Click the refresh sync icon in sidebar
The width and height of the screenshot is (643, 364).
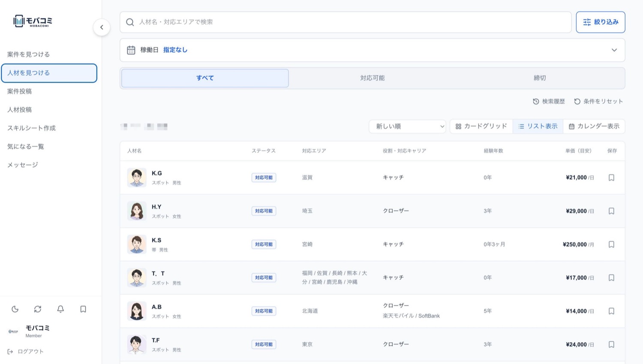point(38,309)
